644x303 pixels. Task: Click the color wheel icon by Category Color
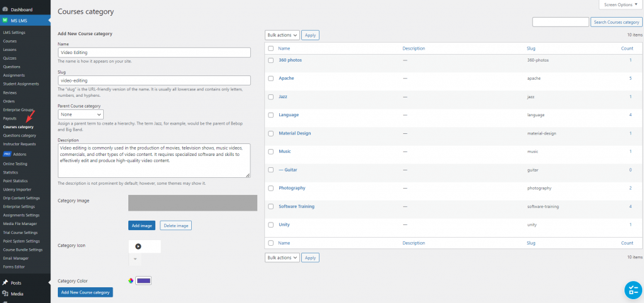(131, 281)
